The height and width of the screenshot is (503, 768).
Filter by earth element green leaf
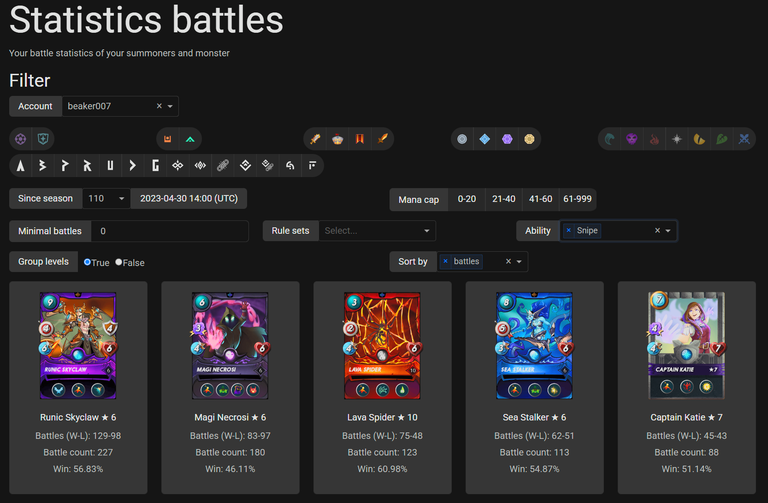[x=722, y=139]
